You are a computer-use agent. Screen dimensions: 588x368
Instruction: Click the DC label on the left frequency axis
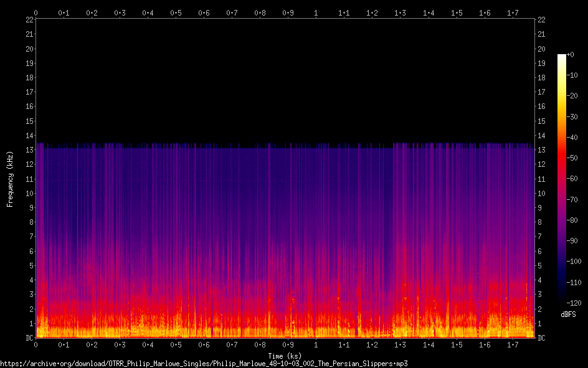click(x=29, y=338)
